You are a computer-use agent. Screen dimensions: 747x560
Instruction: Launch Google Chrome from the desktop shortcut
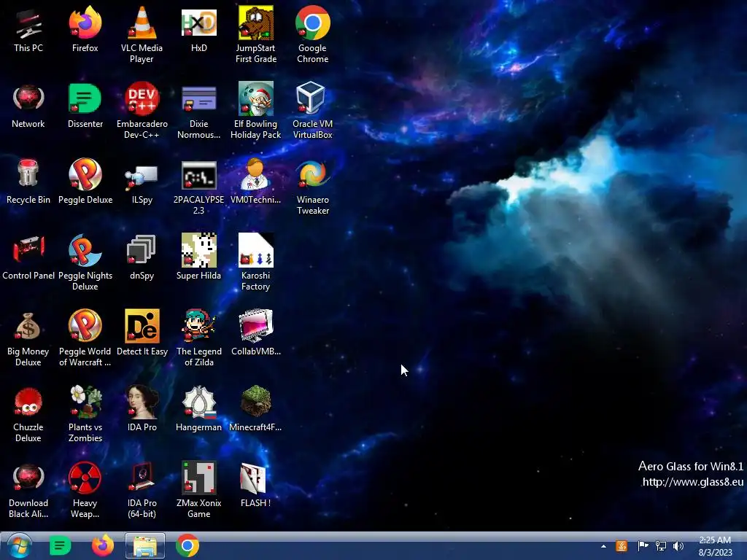click(312, 34)
